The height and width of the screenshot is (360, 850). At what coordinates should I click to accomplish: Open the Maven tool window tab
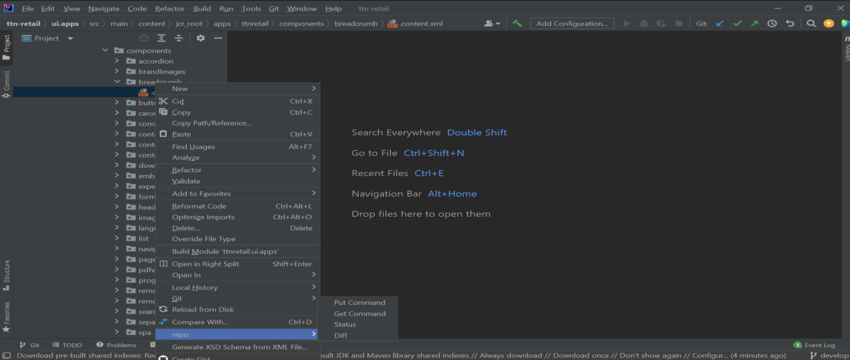pos(846,49)
